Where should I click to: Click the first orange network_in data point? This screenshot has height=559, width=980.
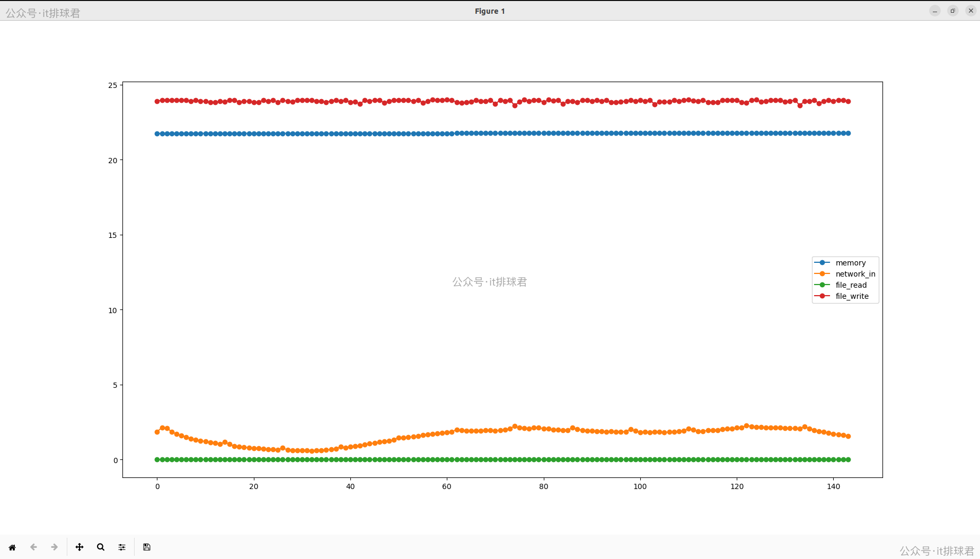click(x=157, y=432)
